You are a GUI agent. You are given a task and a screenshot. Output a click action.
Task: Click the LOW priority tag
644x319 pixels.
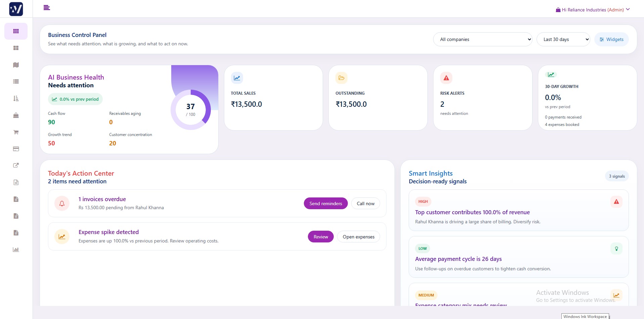423,248
